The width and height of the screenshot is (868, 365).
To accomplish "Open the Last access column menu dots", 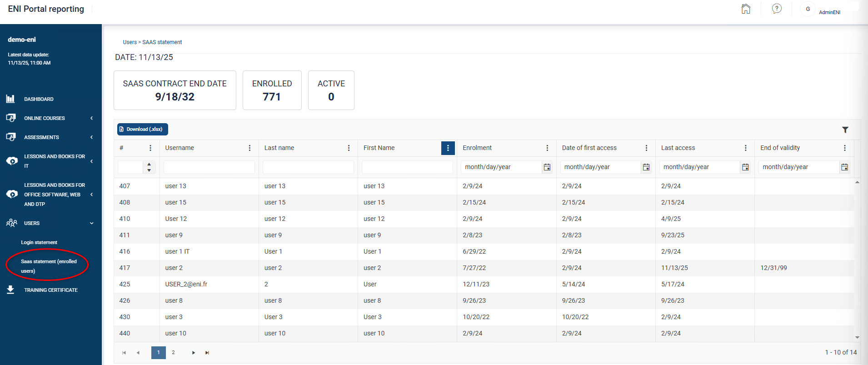I will tap(745, 148).
